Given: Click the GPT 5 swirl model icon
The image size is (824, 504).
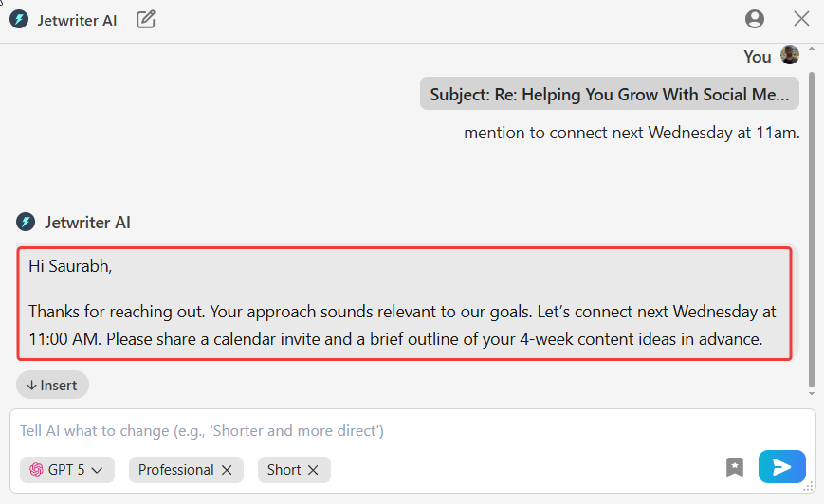Looking at the screenshot, I should (x=36, y=470).
